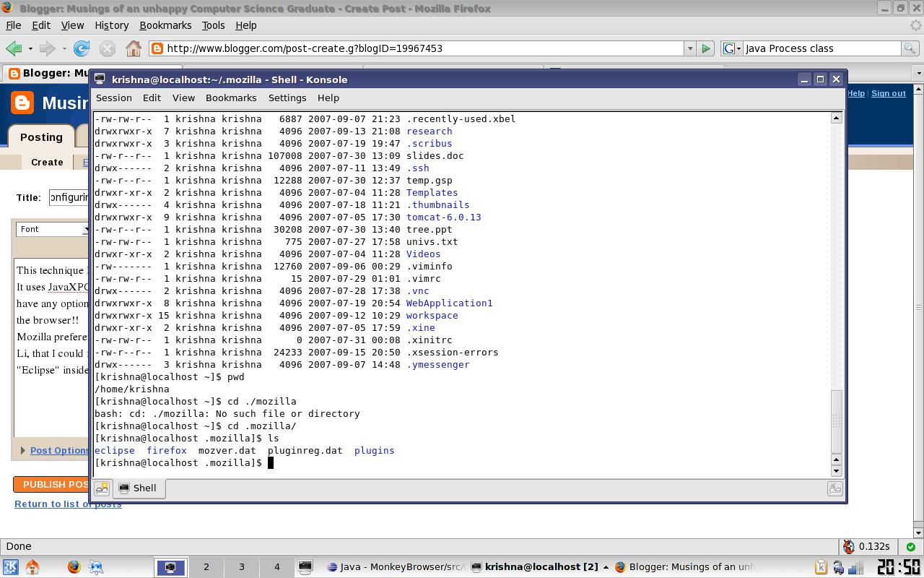924x578 pixels.
Task: Open Konsole Settings menu
Action: (x=287, y=98)
